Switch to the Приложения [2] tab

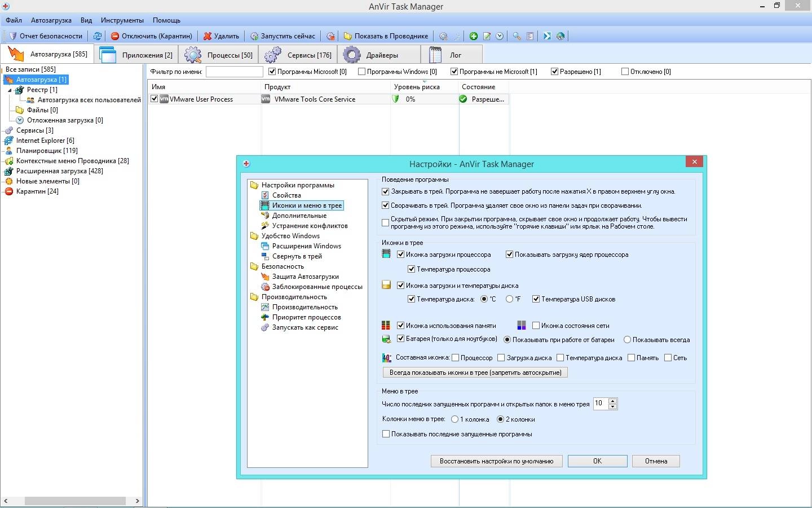click(136, 55)
